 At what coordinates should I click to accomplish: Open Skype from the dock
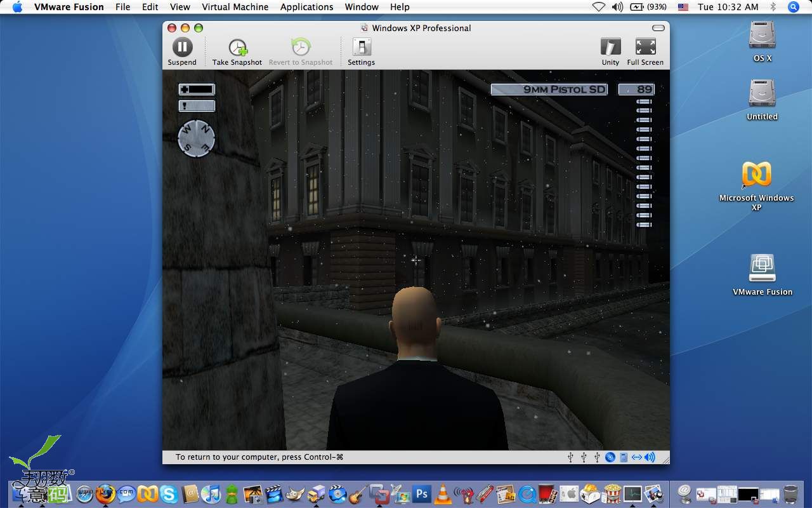(169, 493)
